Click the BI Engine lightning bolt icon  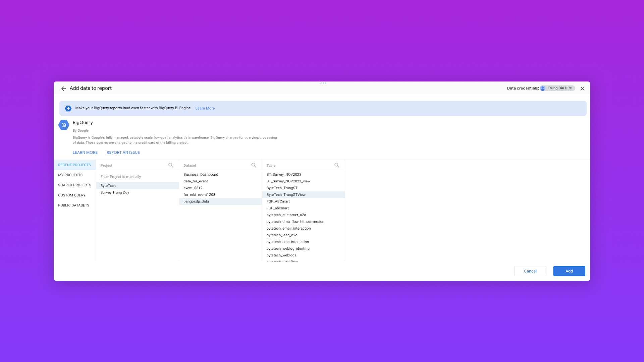(x=68, y=108)
